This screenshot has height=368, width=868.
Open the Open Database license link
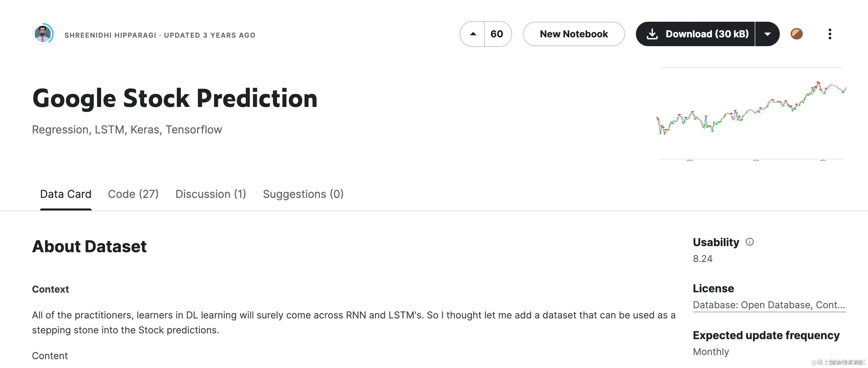tap(769, 305)
